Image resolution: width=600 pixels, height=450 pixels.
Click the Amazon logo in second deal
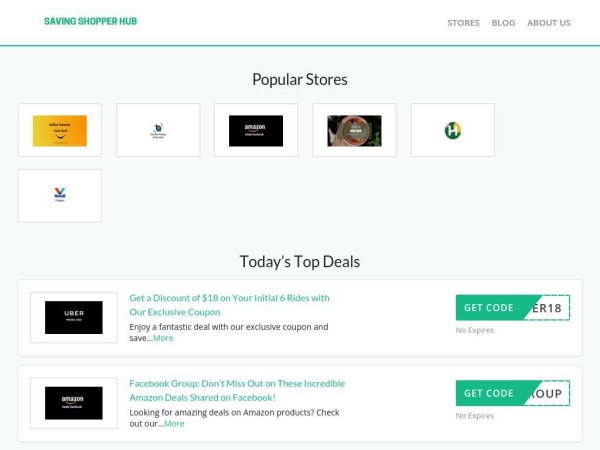(74, 402)
